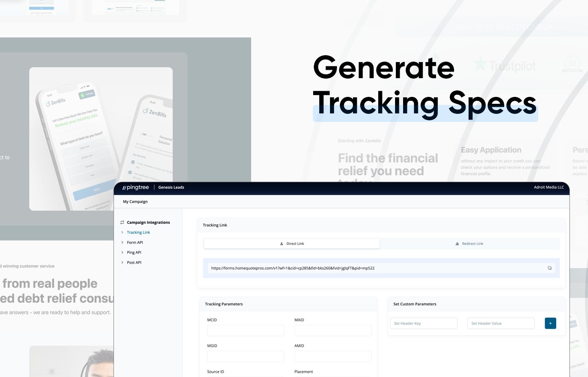Image resolution: width=588 pixels, height=377 pixels.
Task: Add custom parameter with plus button
Action: tap(550, 323)
